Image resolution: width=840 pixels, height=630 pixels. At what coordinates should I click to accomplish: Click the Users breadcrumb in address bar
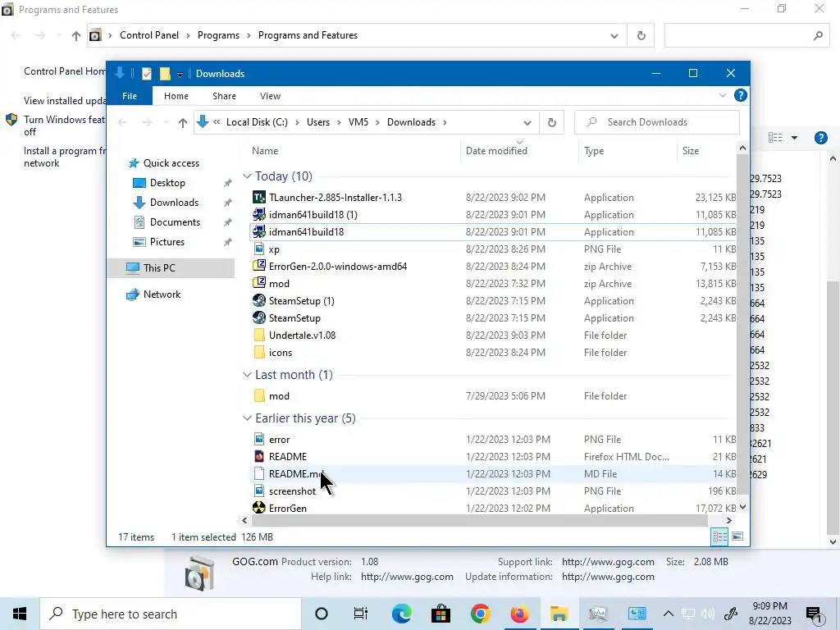(x=318, y=122)
